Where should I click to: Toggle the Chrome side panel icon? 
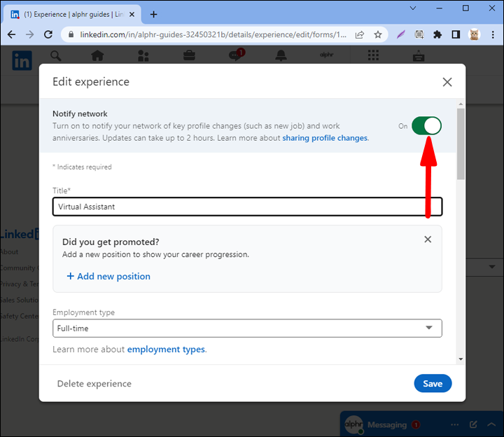click(x=456, y=34)
